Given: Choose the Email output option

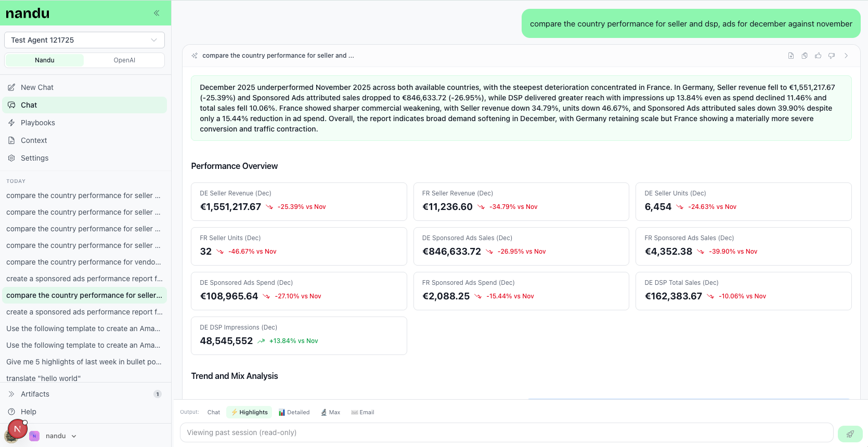Looking at the screenshot, I should tap(362, 412).
